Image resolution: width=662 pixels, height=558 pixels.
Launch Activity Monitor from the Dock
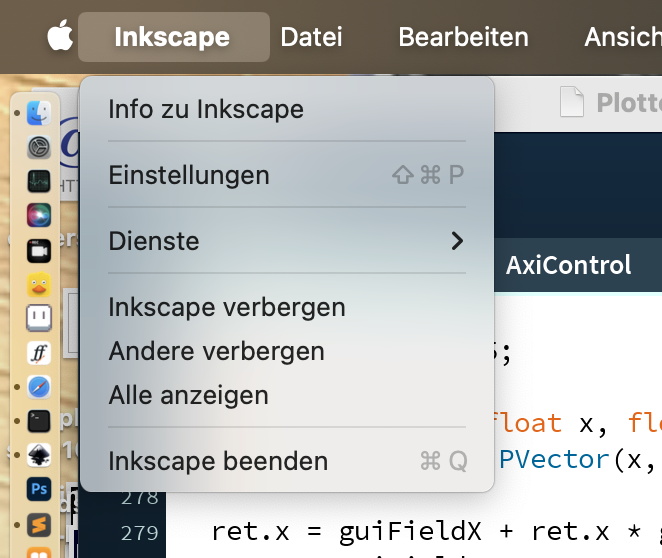(x=39, y=181)
